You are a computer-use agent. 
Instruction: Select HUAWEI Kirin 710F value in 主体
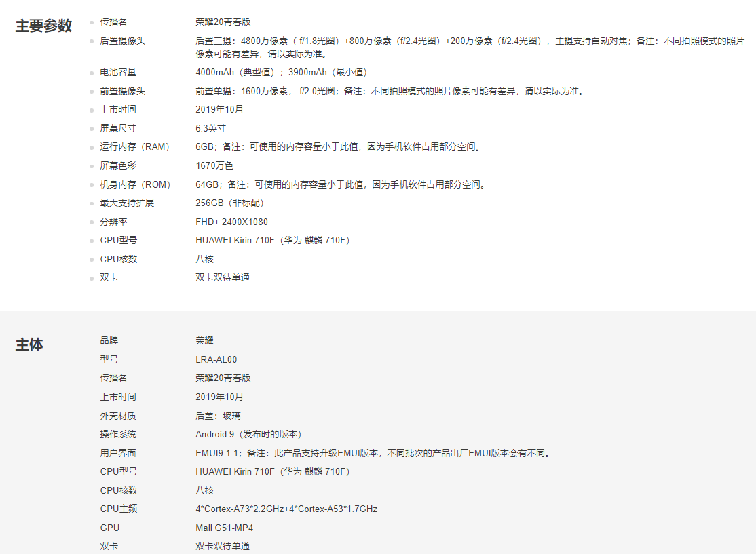[x=273, y=471]
